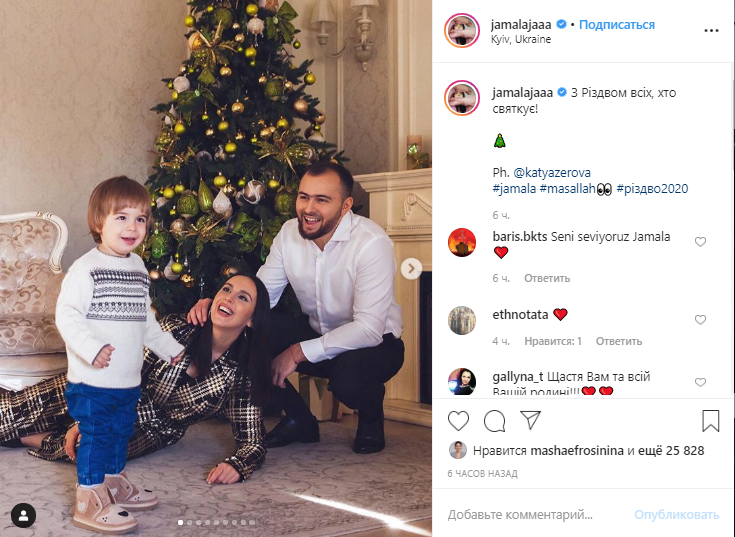Show tagged people icon on photo
The width and height of the screenshot is (735, 537).
coord(23,515)
